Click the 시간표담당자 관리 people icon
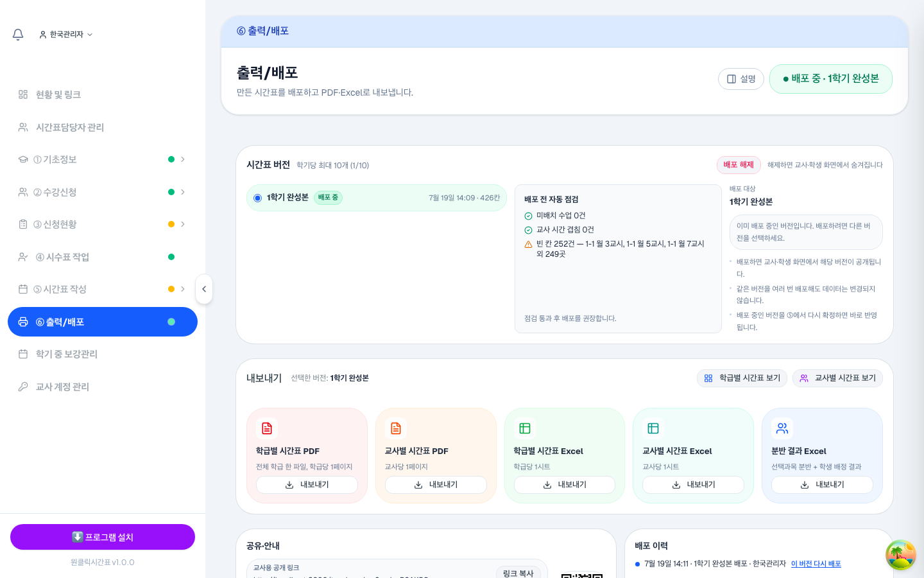924x578 pixels. [x=23, y=127]
